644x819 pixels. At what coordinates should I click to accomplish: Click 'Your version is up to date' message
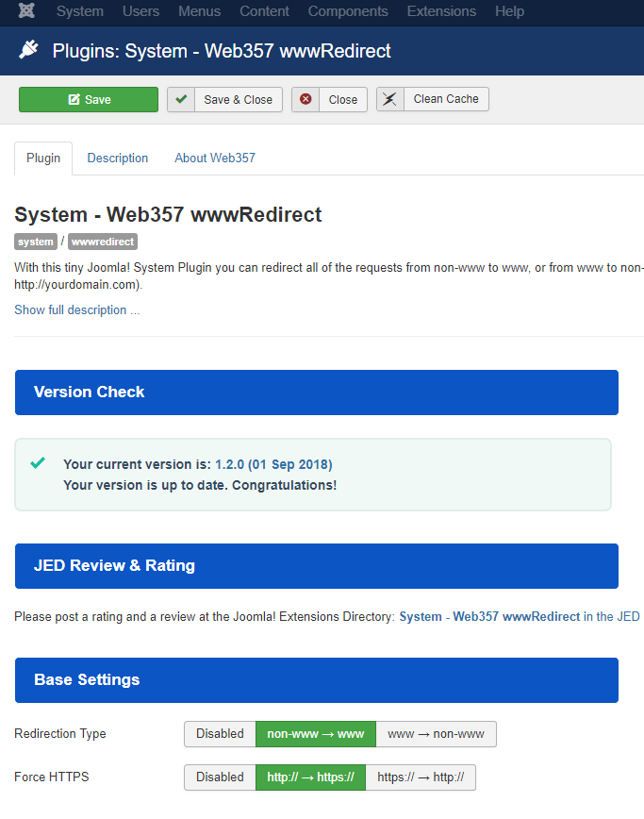tap(200, 485)
